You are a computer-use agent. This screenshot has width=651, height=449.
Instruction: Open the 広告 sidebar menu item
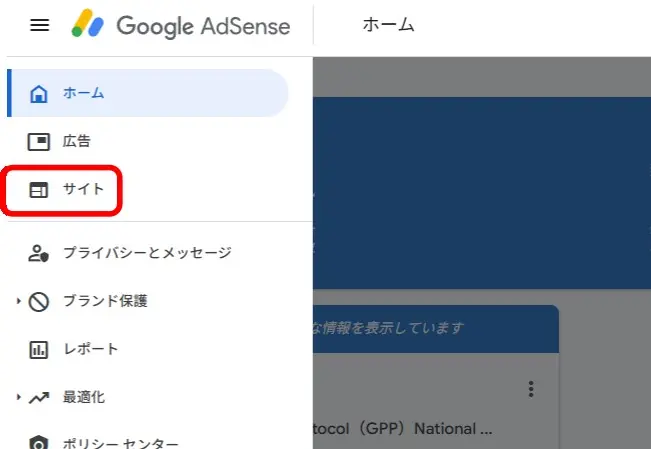pos(77,141)
